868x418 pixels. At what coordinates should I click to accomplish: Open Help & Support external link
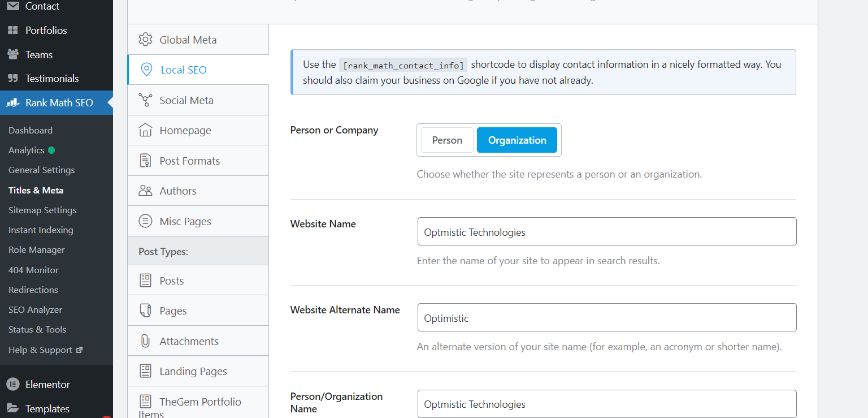[x=45, y=350]
